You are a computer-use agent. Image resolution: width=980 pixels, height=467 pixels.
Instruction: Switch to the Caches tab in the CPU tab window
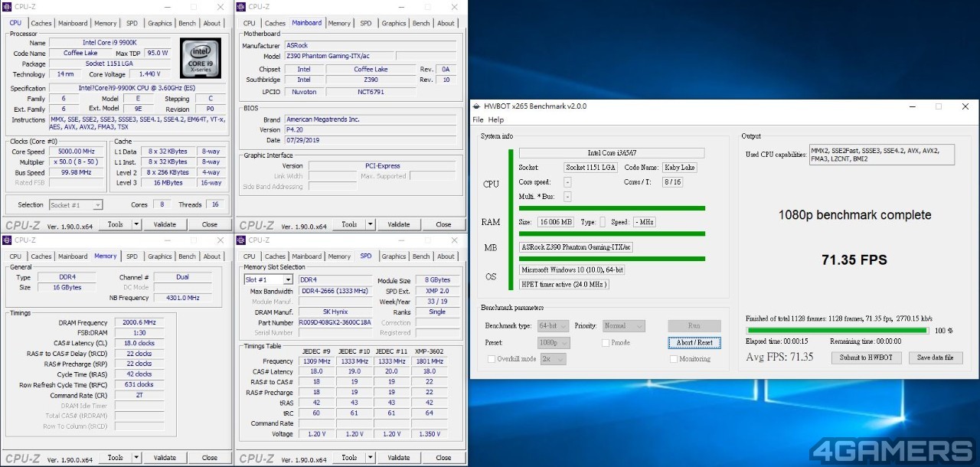[x=41, y=23]
